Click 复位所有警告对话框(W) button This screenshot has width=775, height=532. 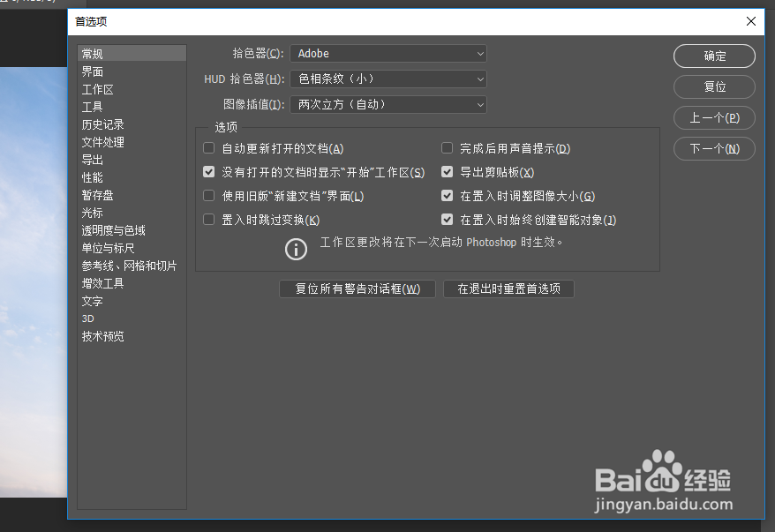[357, 289]
